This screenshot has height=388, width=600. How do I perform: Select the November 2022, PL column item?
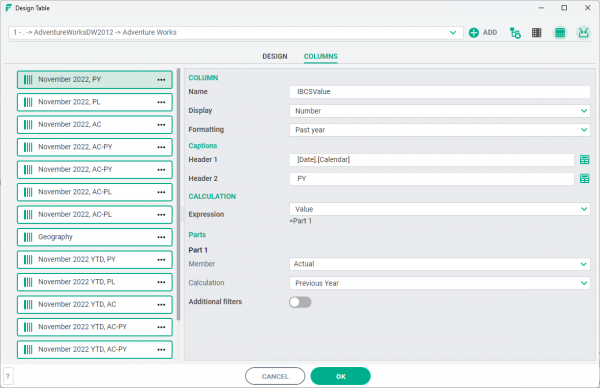(95, 102)
